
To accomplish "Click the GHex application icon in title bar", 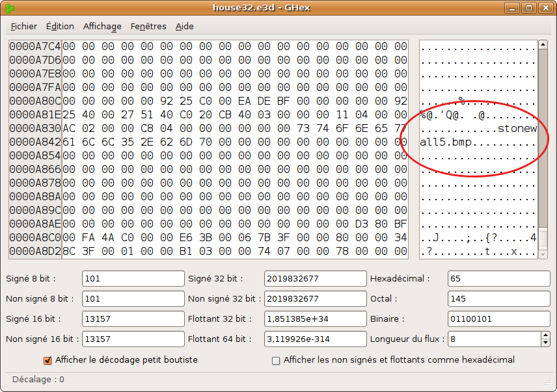I will [10, 8].
